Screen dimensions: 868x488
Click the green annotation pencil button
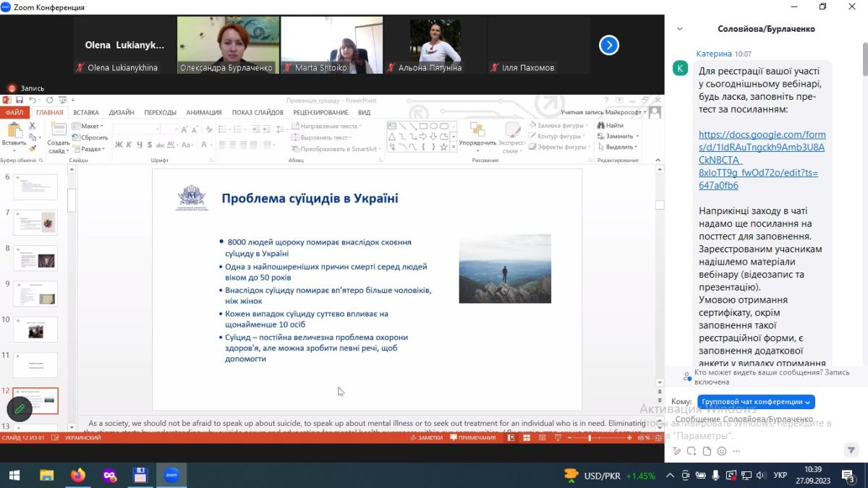click(20, 409)
